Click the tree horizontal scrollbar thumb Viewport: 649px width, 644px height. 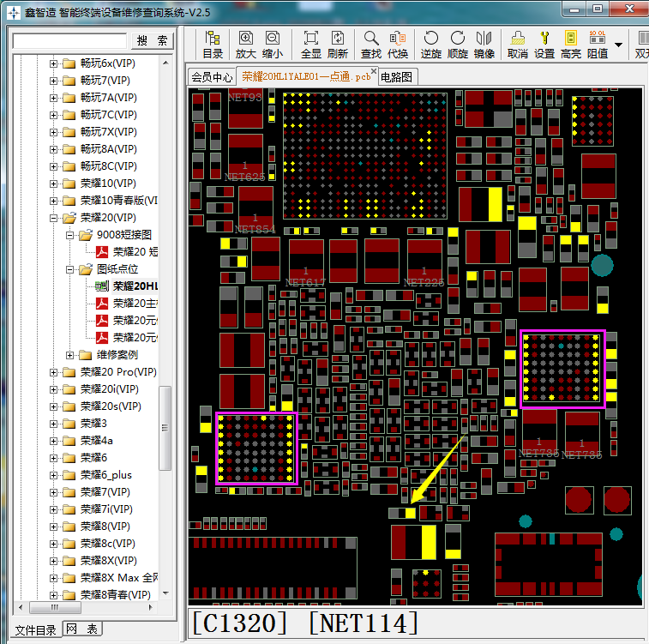tap(56, 607)
